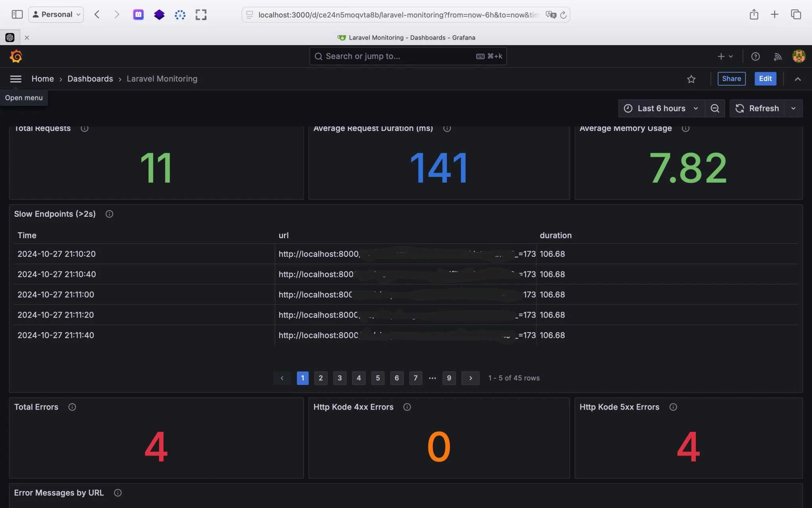This screenshot has height=508, width=812.
Task: Click the Help or keyboard shortcuts icon
Action: [x=755, y=57]
